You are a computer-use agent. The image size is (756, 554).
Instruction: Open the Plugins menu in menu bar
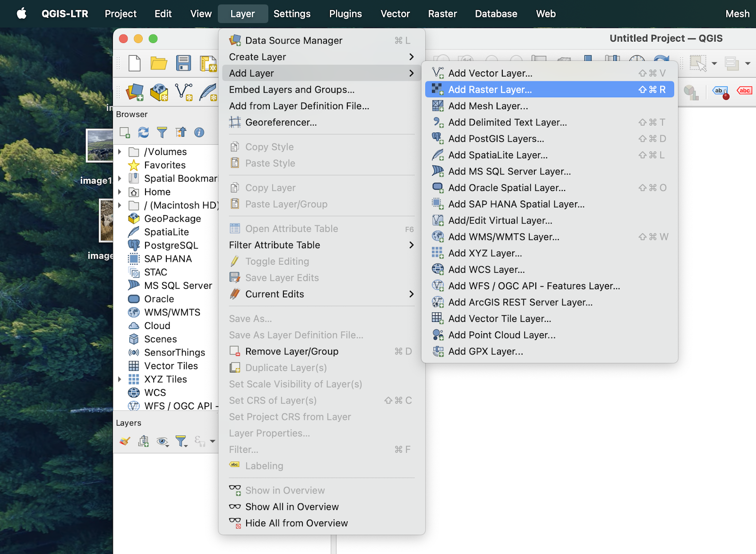pos(345,14)
